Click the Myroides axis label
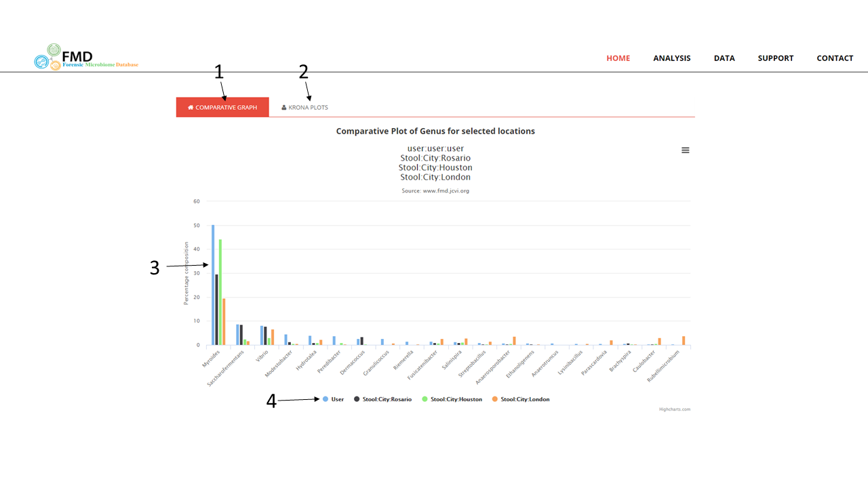Image resolution: width=868 pixels, height=488 pixels. tap(210, 359)
